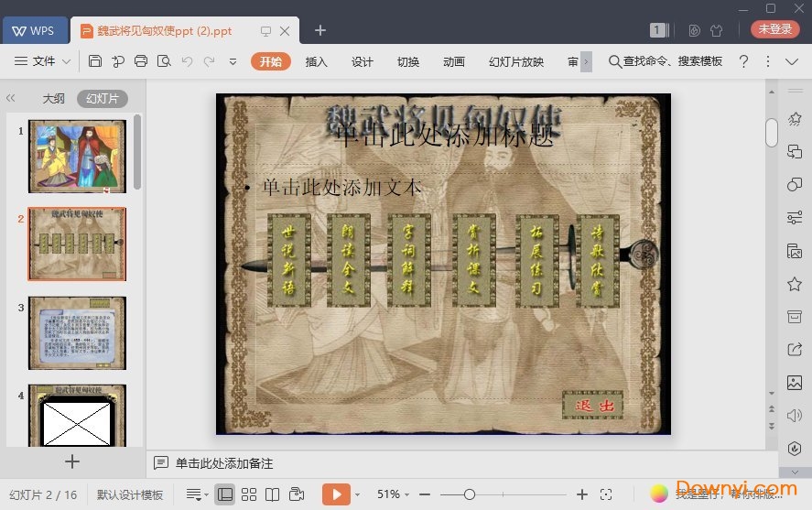
Task: Expand the 文件 dropdown arrow
Action: point(66,61)
